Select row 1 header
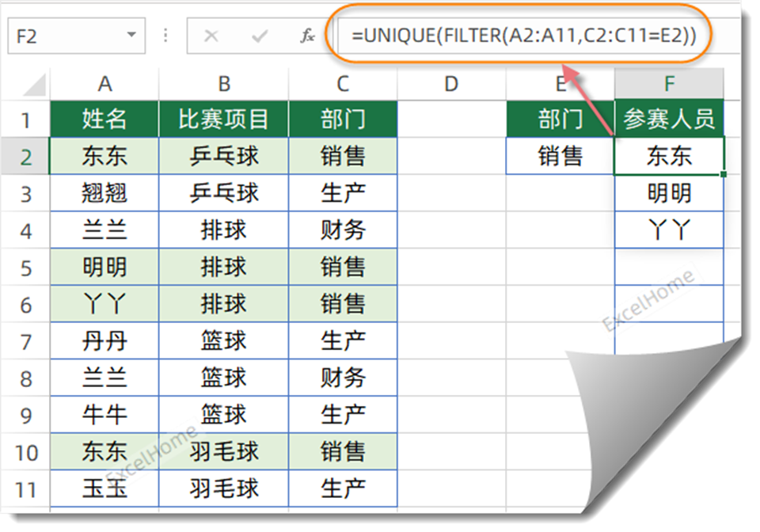Viewport: 760px width, 532px height. click(x=26, y=120)
